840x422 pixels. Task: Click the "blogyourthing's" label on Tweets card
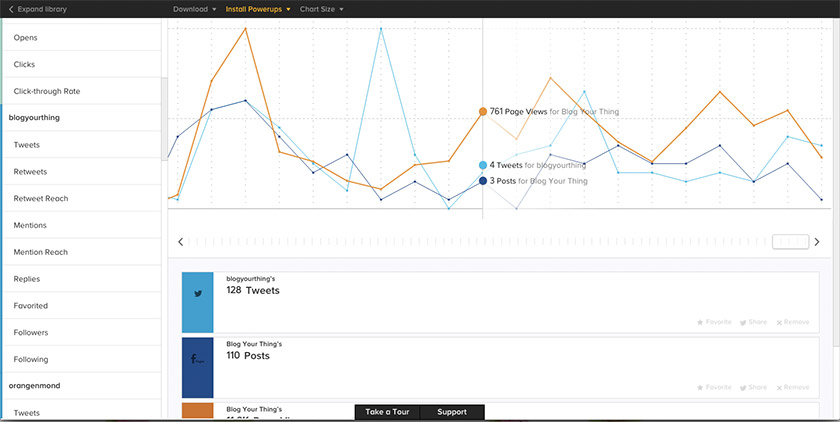(251, 279)
